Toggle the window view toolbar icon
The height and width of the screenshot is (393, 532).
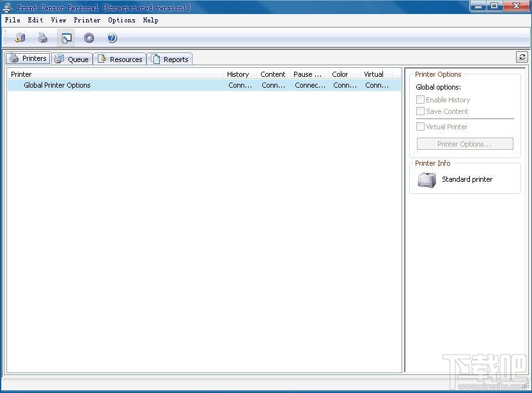(x=66, y=38)
